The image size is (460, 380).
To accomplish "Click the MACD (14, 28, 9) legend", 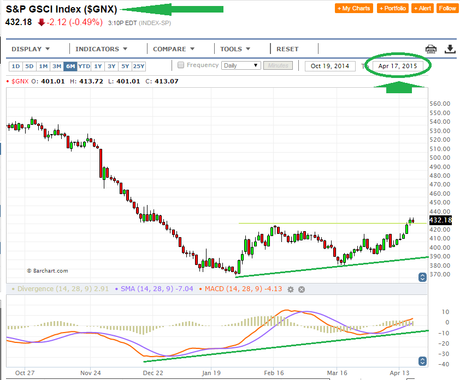I will (241, 289).
